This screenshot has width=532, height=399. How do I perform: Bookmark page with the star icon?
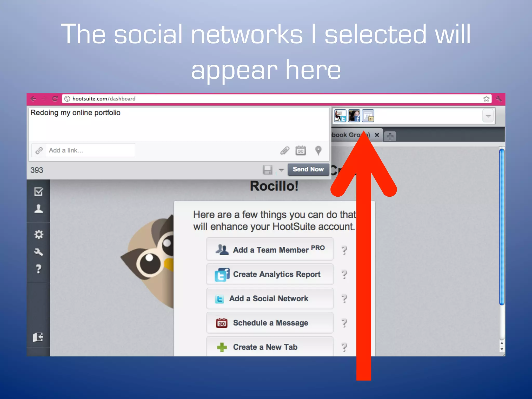pyautogui.click(x=486, y=99)
